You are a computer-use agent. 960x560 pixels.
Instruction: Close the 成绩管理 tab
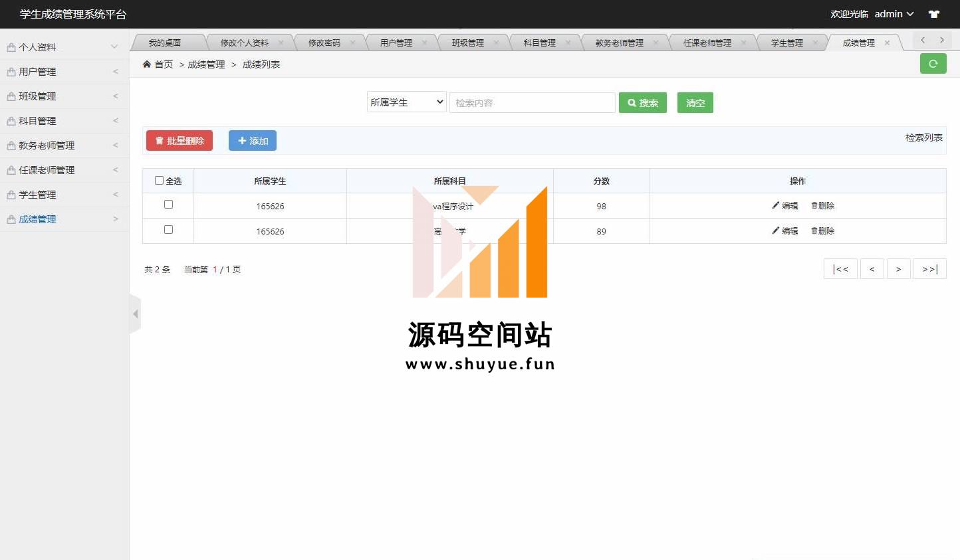pos(887,43)
